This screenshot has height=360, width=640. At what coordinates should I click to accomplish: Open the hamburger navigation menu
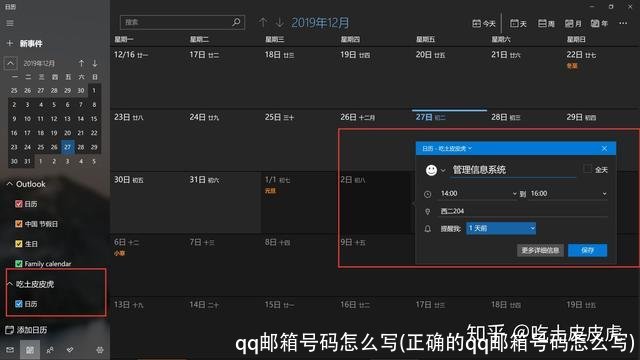(x=10, y=23)
